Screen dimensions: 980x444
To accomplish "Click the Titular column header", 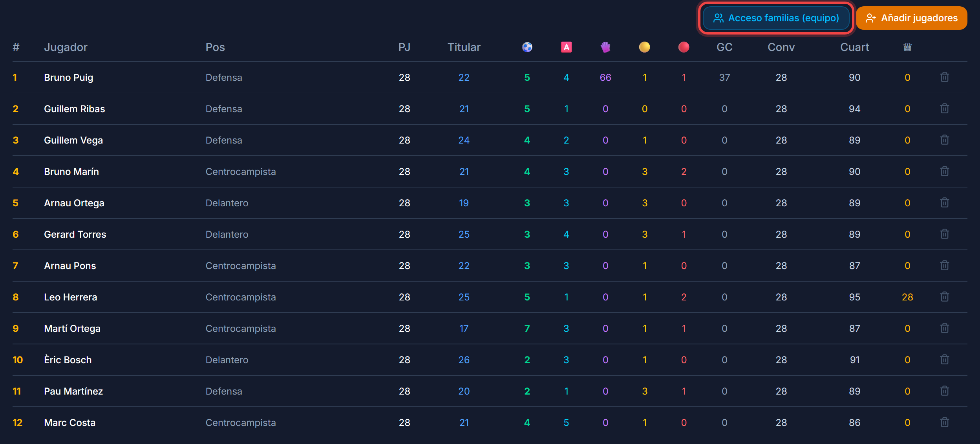I will [x=464, y=47].
